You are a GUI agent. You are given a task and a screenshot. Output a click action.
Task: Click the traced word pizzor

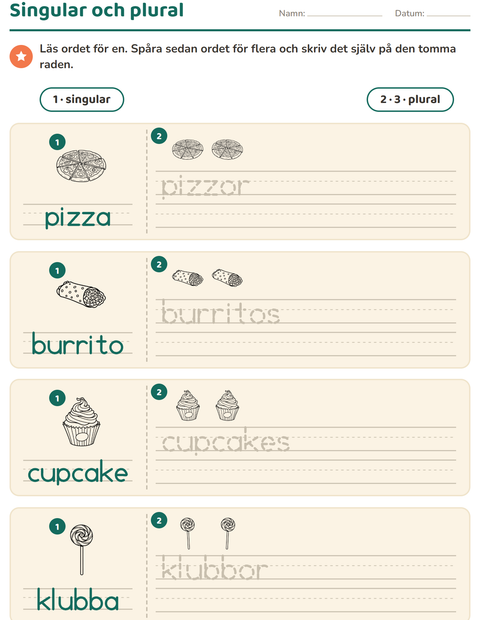[x=205, y=186]
